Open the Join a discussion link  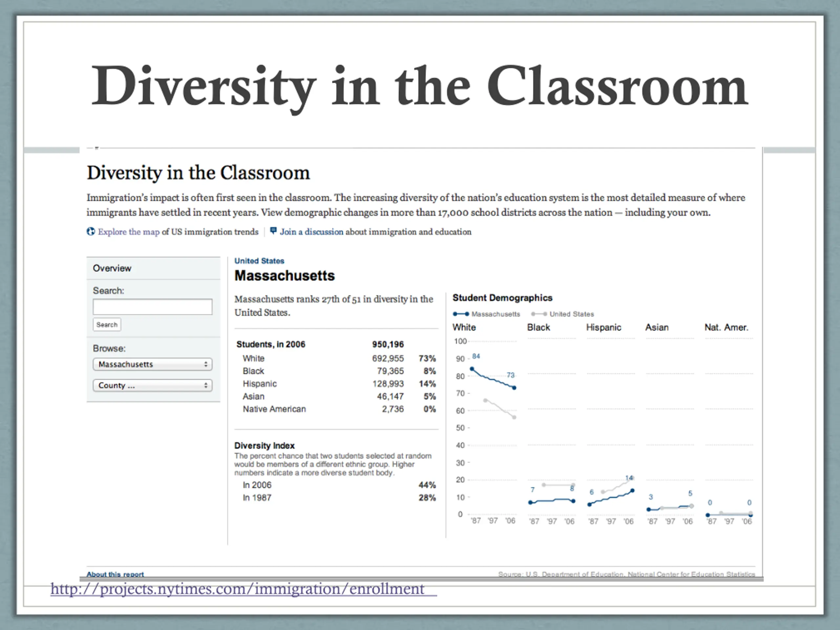pos(311,232)
